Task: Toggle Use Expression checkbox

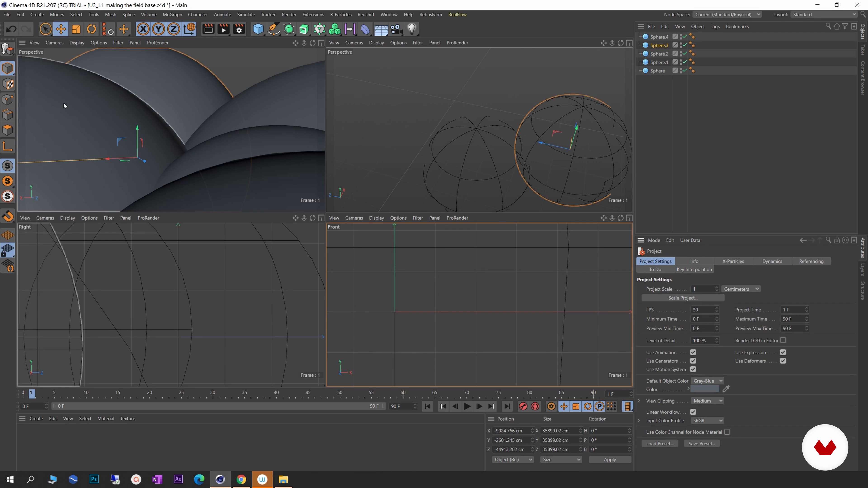Action: 783,352
